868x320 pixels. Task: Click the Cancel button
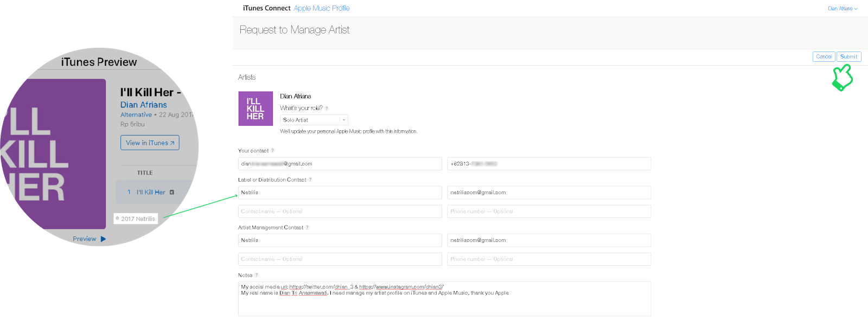pos(824,56)
